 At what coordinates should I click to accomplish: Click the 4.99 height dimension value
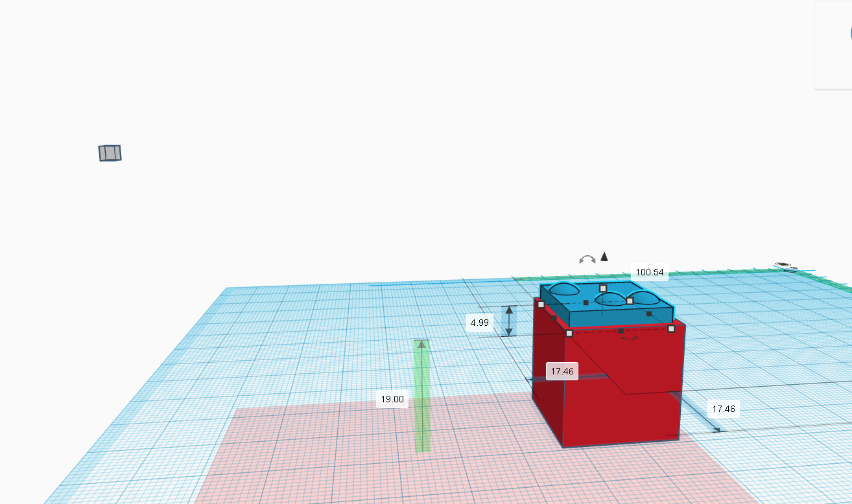click(480, 322)
